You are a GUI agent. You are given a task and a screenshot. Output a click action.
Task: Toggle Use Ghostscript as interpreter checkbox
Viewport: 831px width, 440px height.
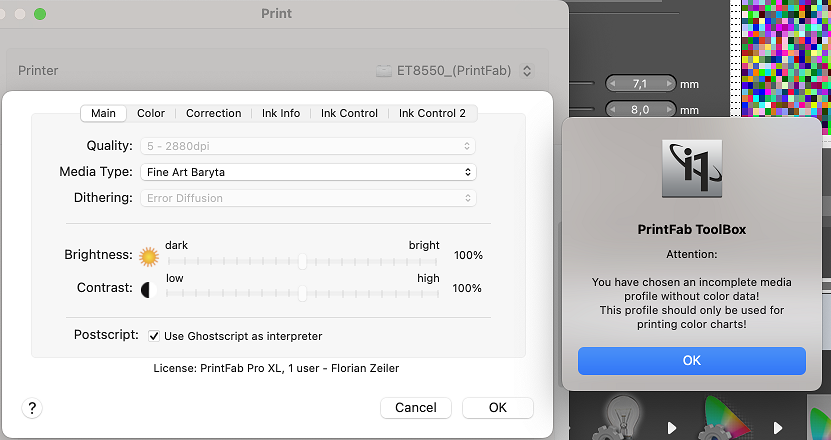(154, 336)
